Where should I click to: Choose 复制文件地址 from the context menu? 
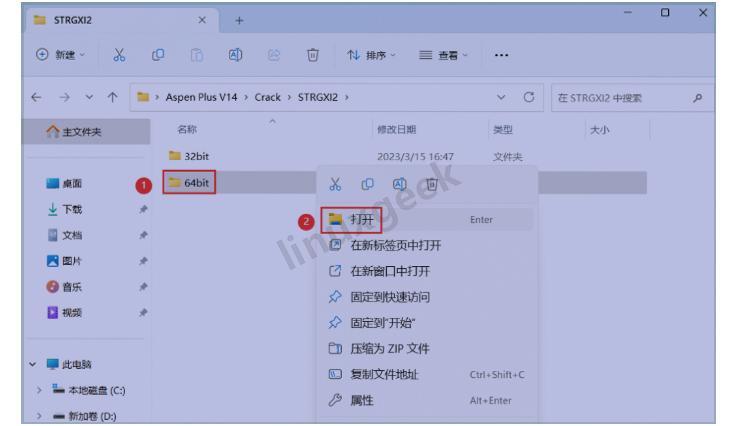coord(427,375)
